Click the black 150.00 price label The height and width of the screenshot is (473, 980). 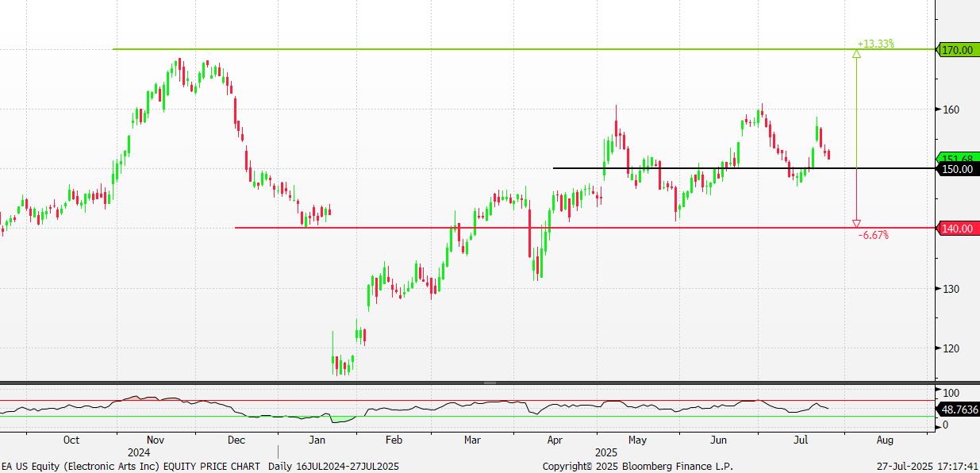click(x=957, y=169)
